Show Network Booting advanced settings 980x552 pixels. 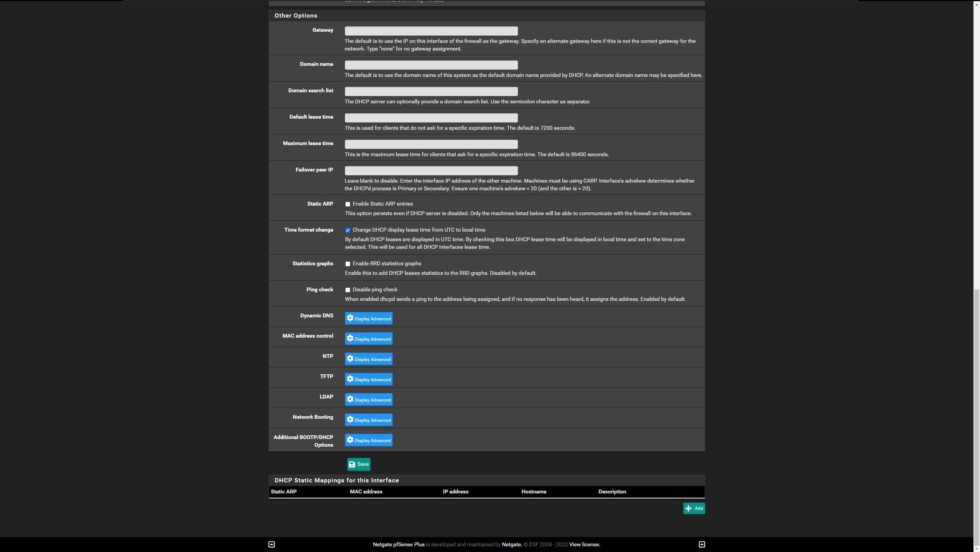click(368, 420)
